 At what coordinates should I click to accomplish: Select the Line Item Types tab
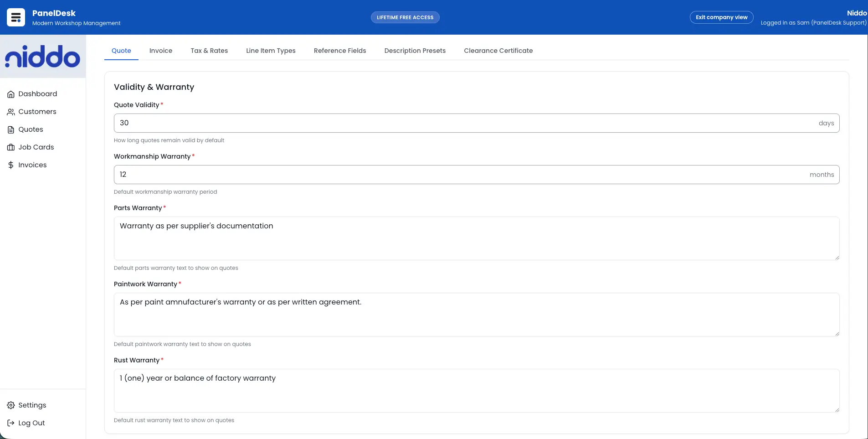[x=271, y=51]
